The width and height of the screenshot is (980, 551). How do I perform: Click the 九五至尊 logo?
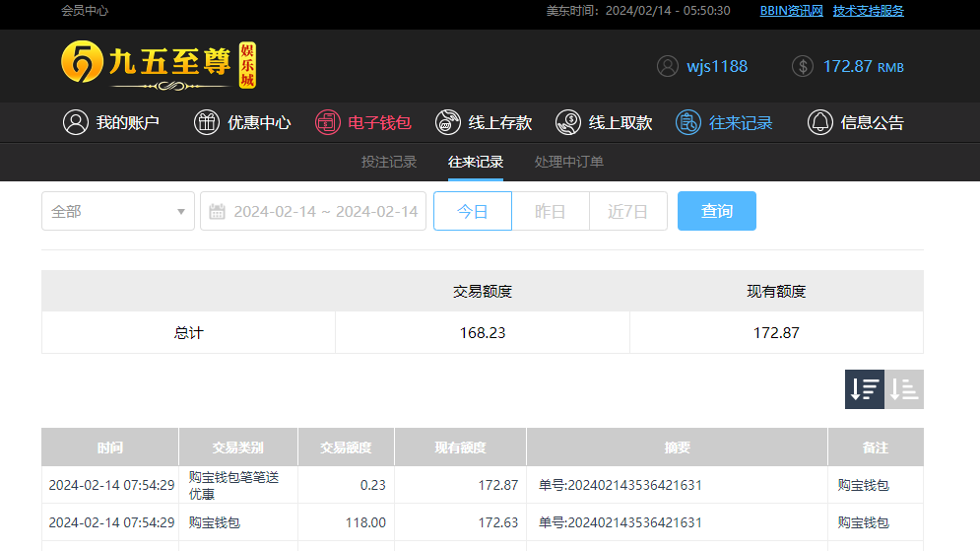click(159, 66)
